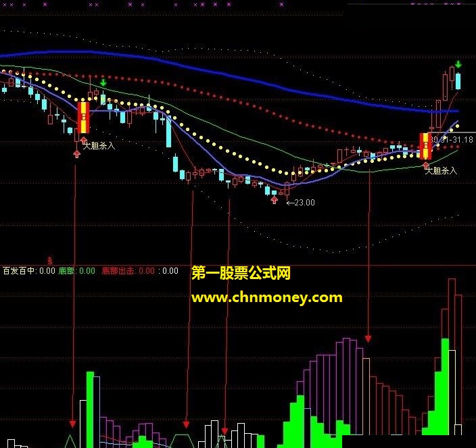
Task: Select the green 底部: 0.00 indicator label
Action: point(77,270)
